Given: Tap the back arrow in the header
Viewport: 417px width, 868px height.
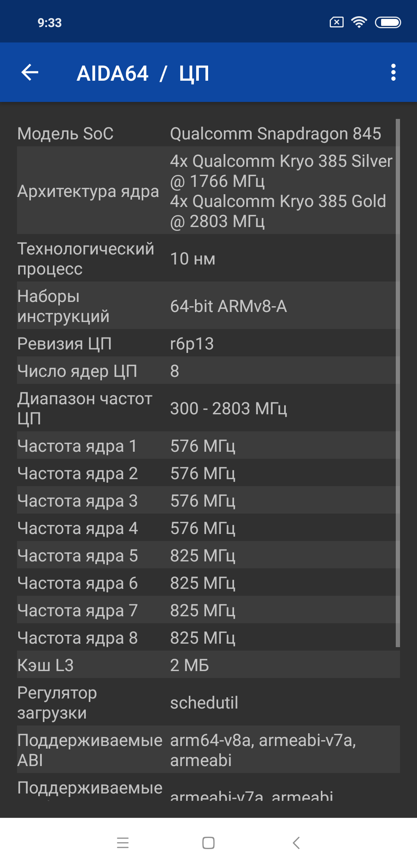Looking at the screenshot, I should [x=30, y=73].
